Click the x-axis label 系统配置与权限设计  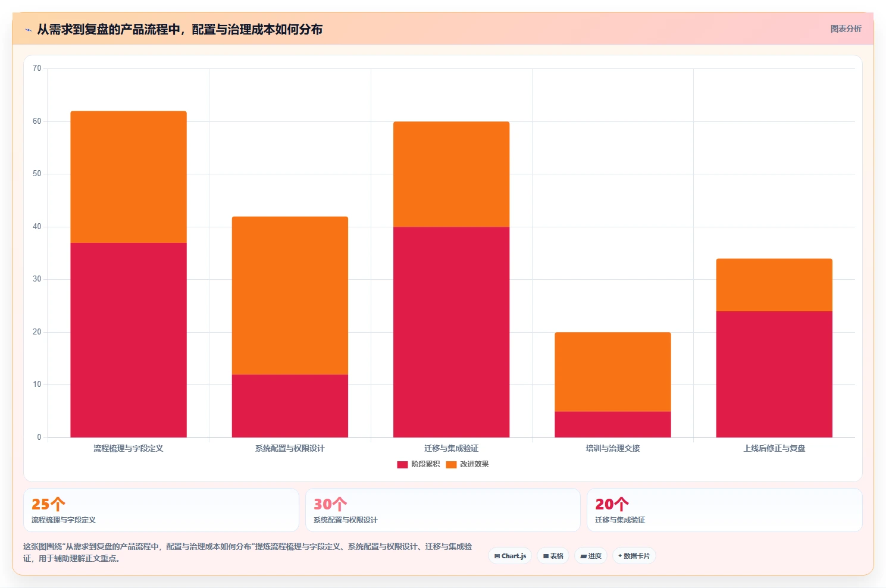(x=290, y=449)
